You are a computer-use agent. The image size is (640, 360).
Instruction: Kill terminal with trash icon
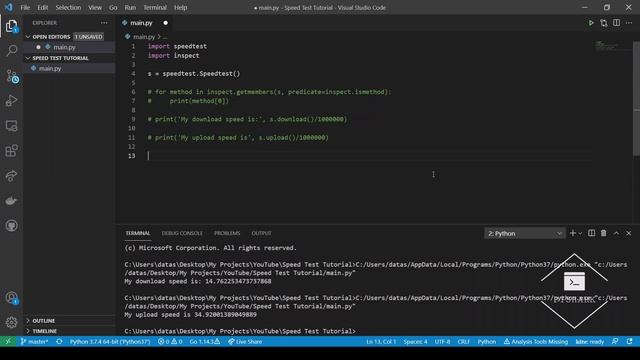[604, 233]
